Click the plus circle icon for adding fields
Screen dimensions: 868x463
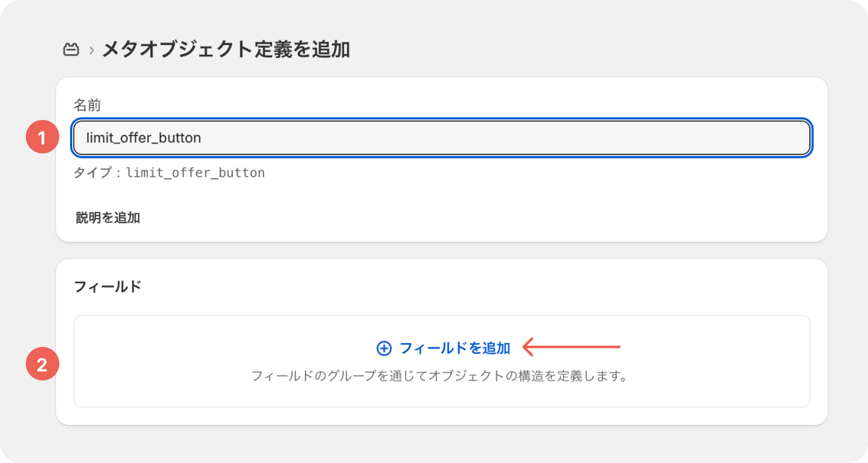click(x=384, y=348)
